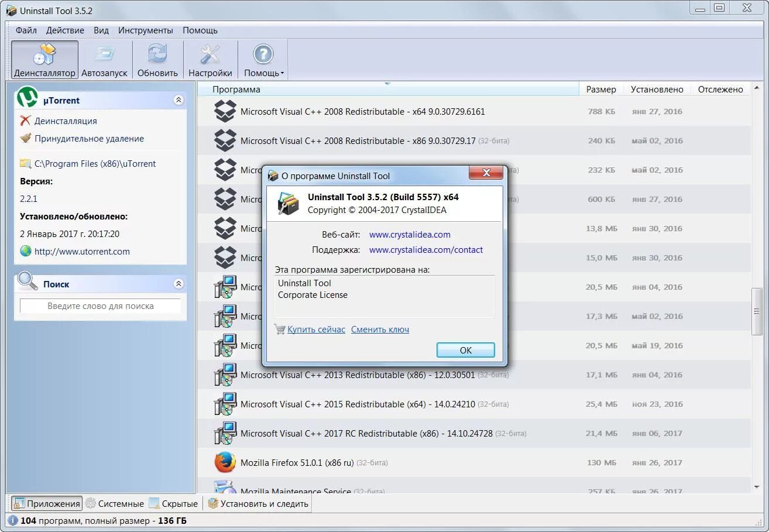This screenshot has height=532, width=769.
Task: Click the package icon of the 232 КБ row
Action: [x=225, y=170]
